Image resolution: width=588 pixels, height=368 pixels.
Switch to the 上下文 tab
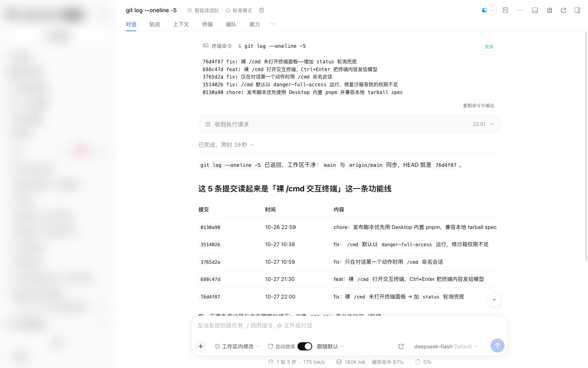tap(181, 25)
